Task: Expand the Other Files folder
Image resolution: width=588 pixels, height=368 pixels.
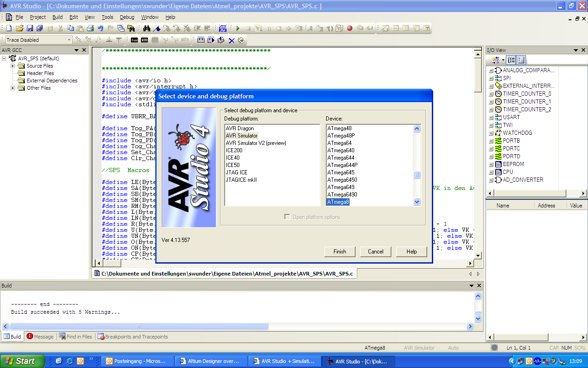Action: 13,88
